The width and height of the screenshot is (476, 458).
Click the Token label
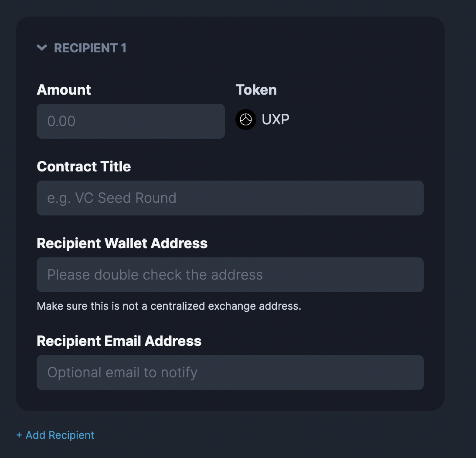pos(256,90)
